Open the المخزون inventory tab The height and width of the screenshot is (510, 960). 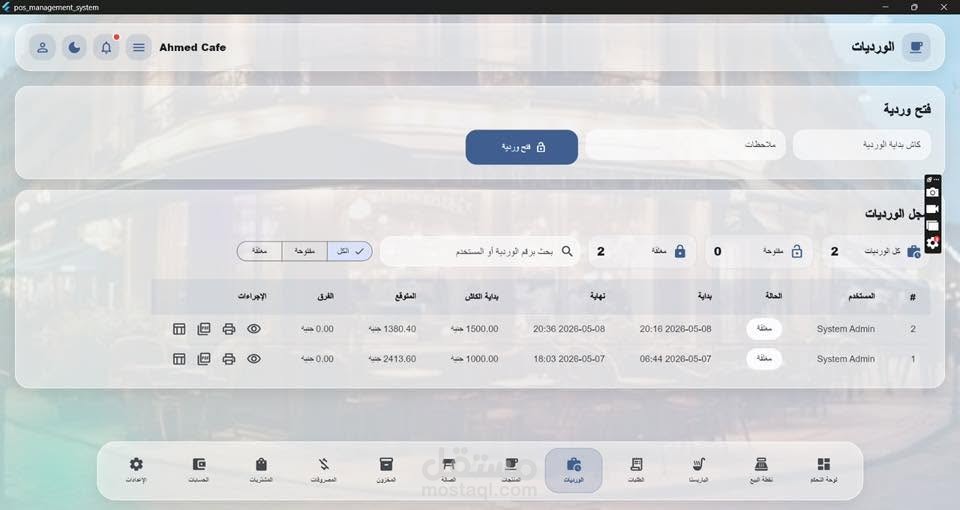(386, 470)
